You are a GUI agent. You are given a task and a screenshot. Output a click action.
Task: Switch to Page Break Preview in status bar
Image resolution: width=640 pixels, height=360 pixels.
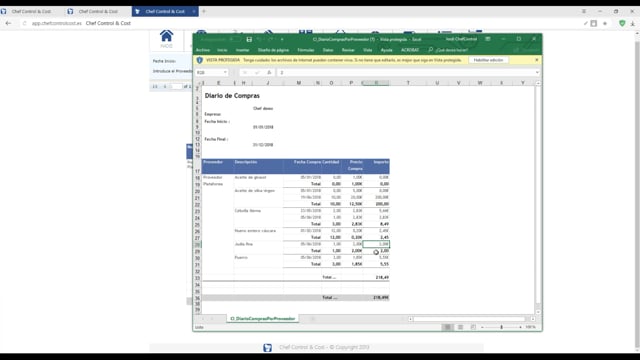pos(473,327)
